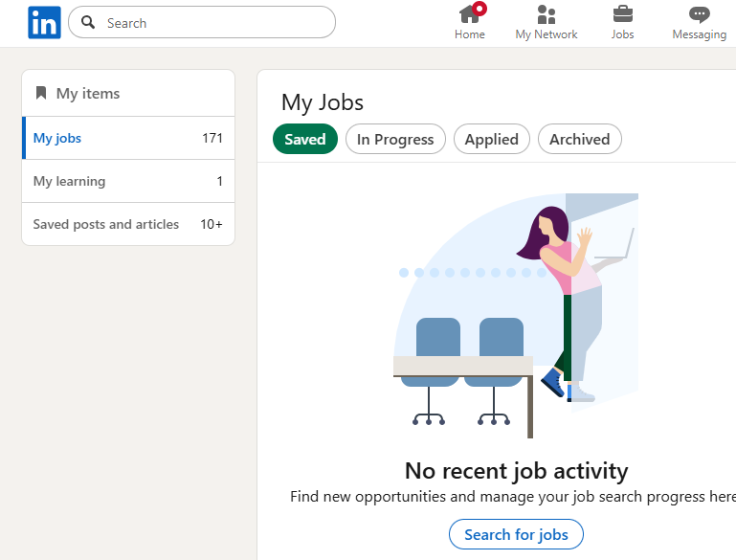Image resolution: width=736 pixels, height=560 pixels.
Task: Switch to the In Progress filter
Action: (x=395, y=140)
